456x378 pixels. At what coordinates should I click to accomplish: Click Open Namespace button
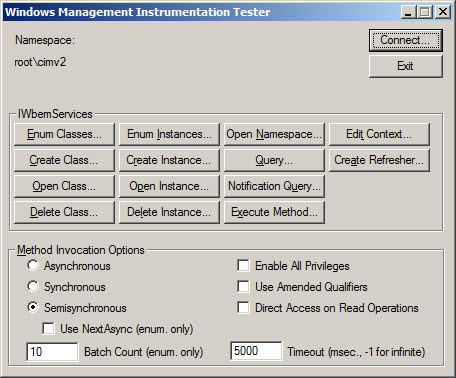(274, 134)
